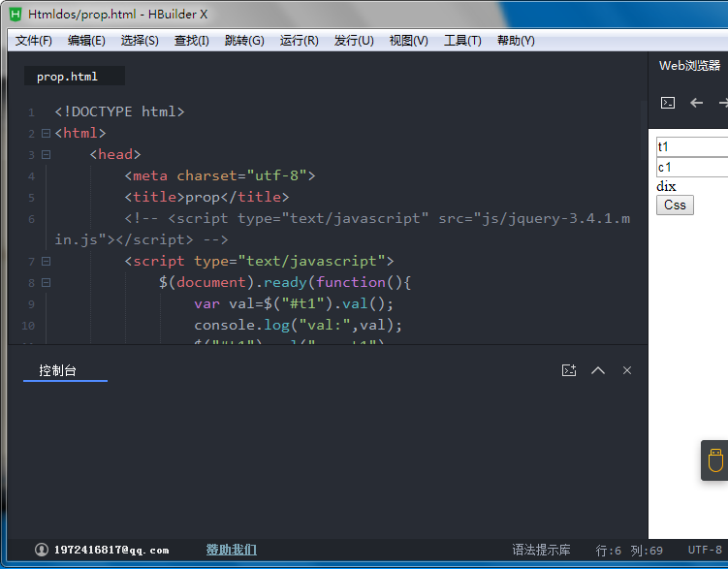Screen dimensions: 728x569
Task: Click the var val=$("#t1").val() line
Action: (x=294, y=304)
